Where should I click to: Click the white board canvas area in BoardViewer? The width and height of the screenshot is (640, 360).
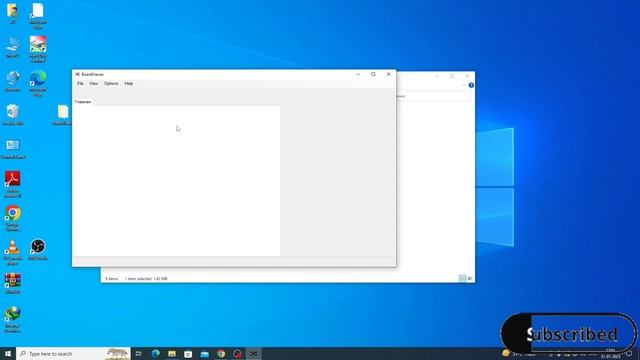[x=177, y=181]
